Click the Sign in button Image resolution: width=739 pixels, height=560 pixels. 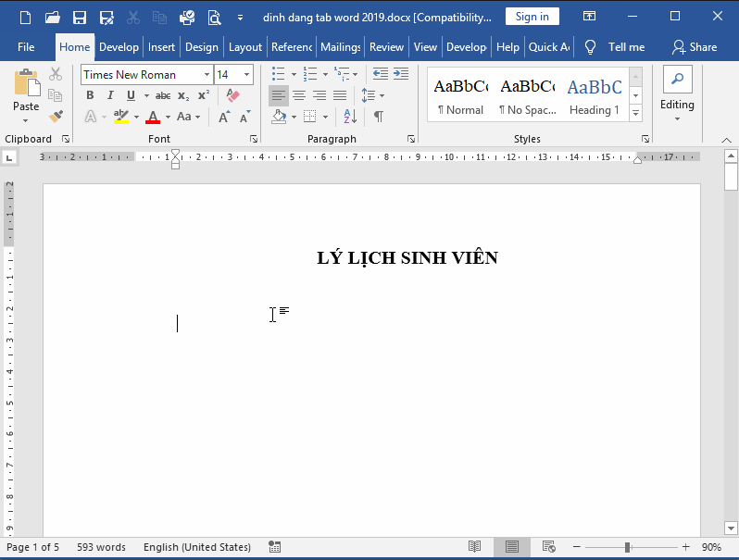click(532, 17)
